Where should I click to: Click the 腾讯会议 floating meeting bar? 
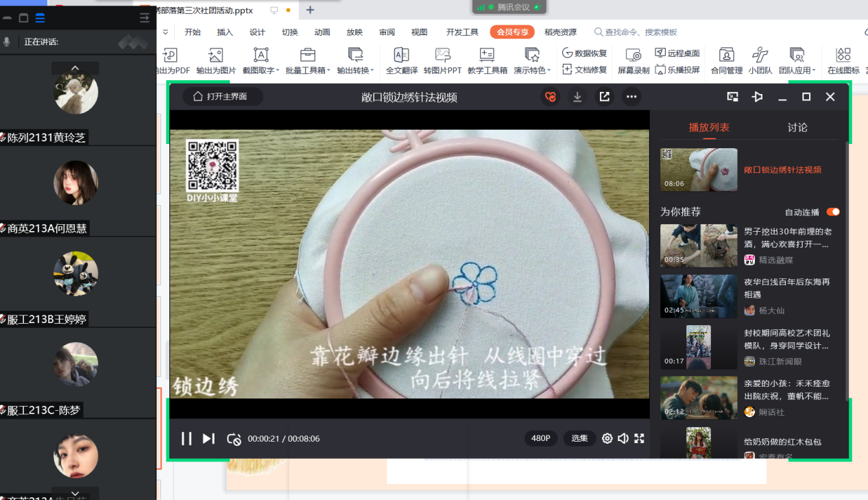tap(508, 7)
